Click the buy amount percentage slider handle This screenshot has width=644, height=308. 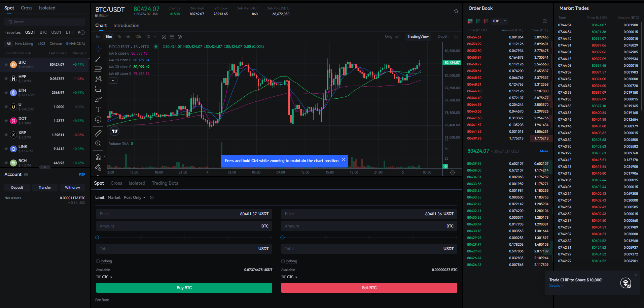tap(97, 238)
